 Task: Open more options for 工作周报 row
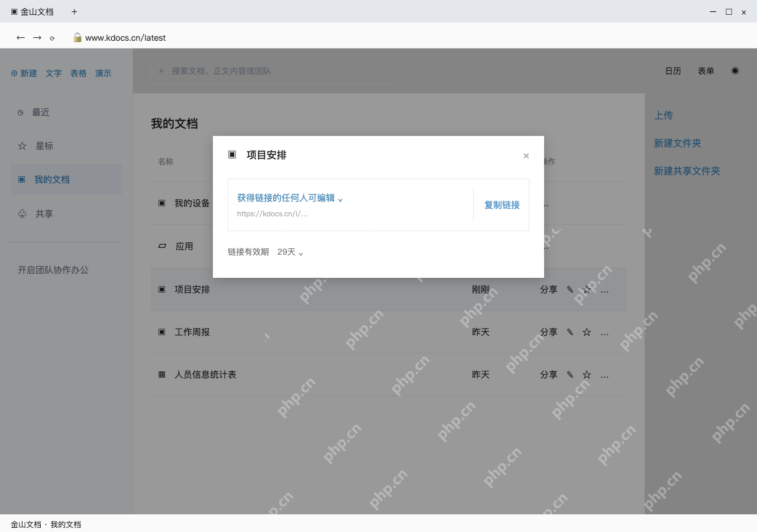point(604,332)
